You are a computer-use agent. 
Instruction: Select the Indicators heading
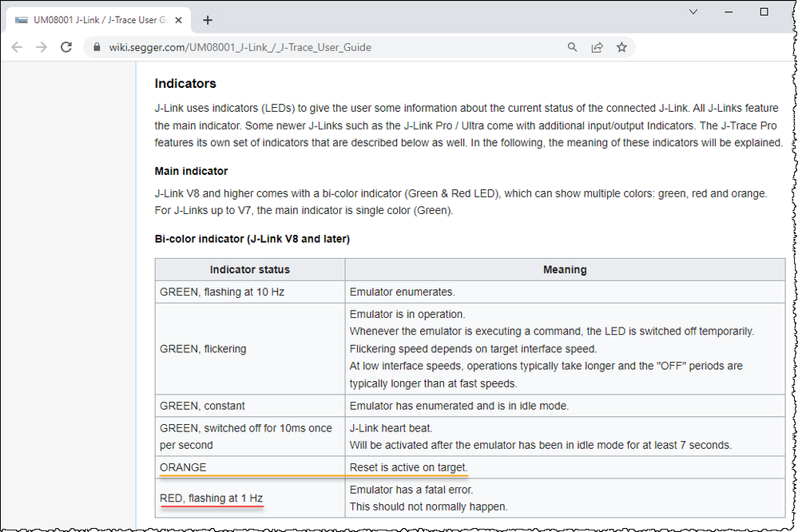tap(185, 84)
